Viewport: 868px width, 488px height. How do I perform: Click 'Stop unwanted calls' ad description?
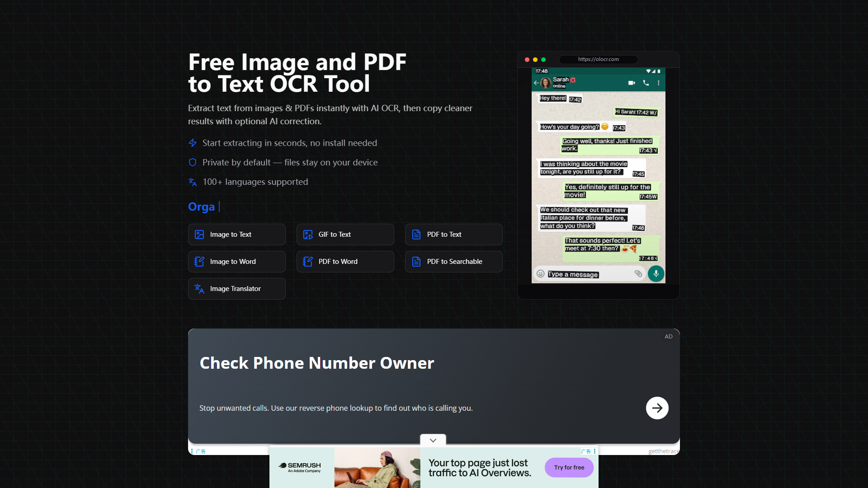point(336,408)
